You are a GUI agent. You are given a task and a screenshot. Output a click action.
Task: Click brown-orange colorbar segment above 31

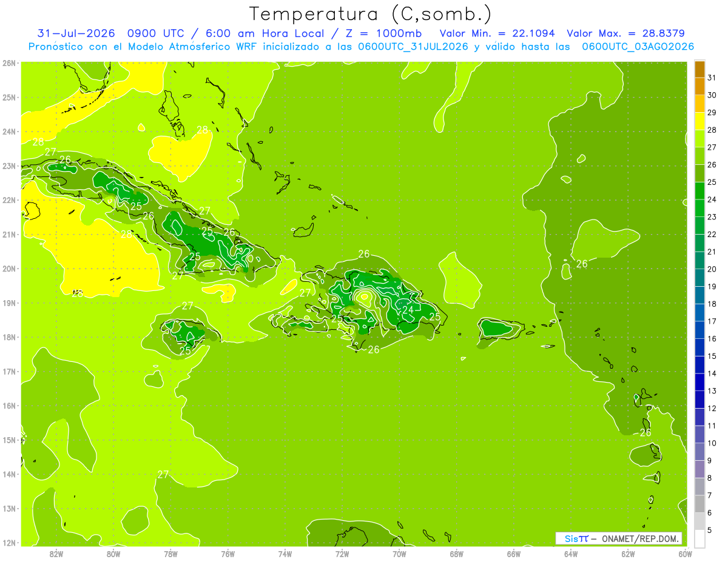tap(699, 70)
